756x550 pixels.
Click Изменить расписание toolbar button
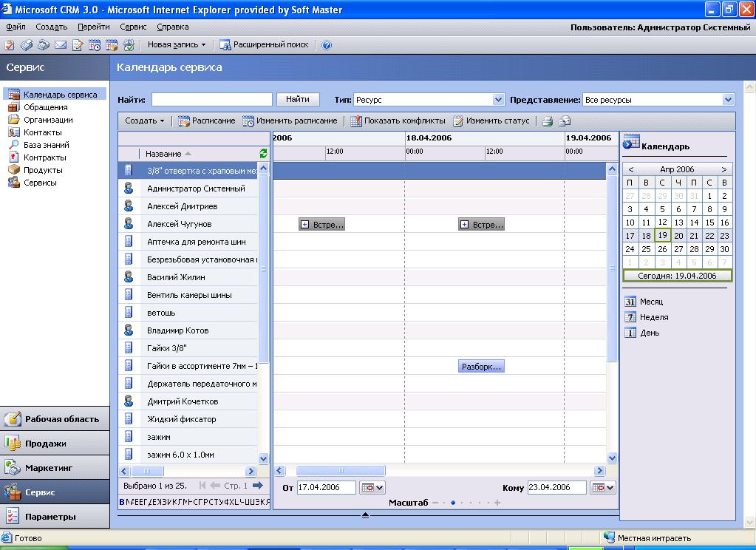(x=290, y=120)
